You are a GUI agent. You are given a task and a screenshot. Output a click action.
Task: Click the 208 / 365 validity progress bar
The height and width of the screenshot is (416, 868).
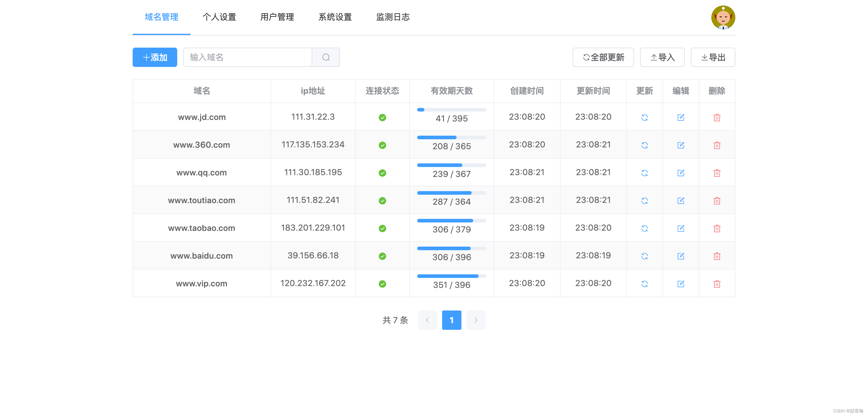coord(451,137)
